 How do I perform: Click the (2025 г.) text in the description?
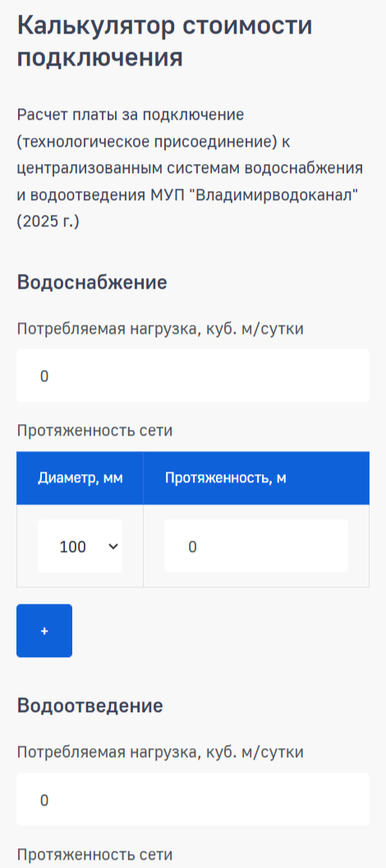pos(48,222)
